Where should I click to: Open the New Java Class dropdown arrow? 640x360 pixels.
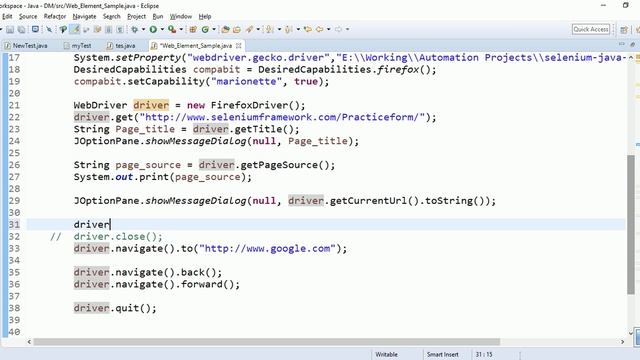tap(214, 29)
